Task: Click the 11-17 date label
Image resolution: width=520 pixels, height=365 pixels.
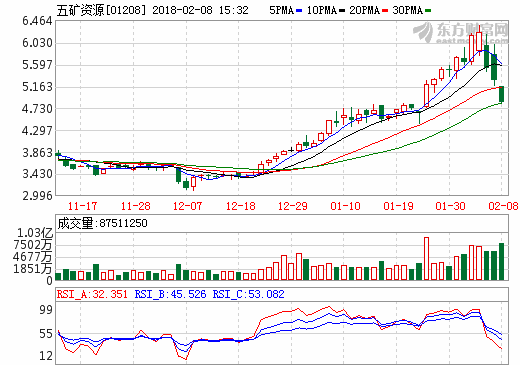Action: click(x=82, y=206)
